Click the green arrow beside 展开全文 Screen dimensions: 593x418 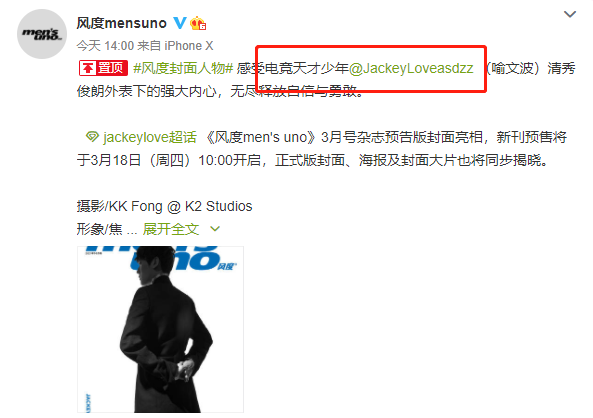pyautogui.click(x=215, y=229)
